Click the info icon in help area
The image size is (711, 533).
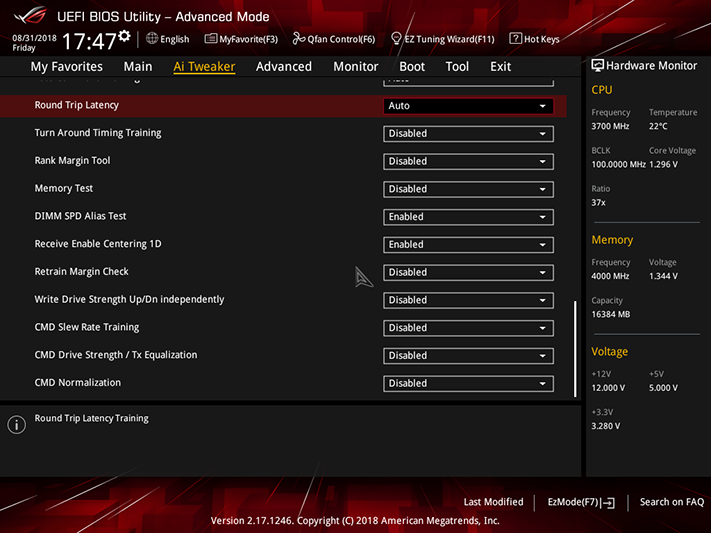pyautogui.click(x=17, y=425)
